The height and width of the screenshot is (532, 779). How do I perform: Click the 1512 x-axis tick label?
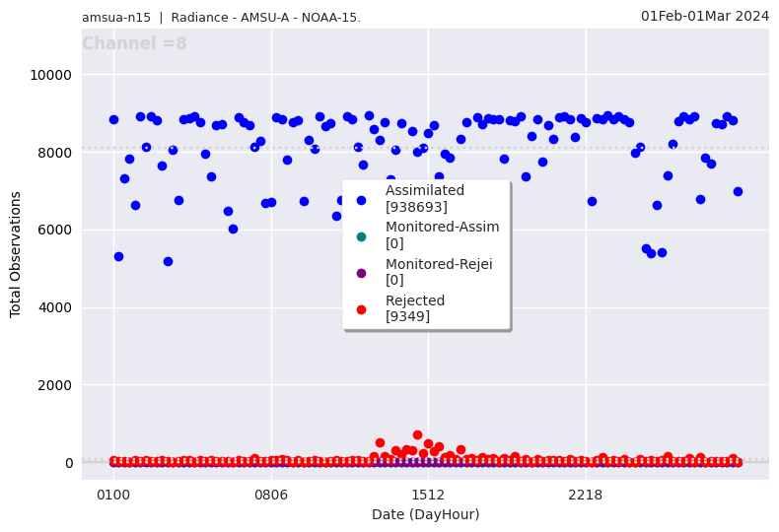click(428, 494)
